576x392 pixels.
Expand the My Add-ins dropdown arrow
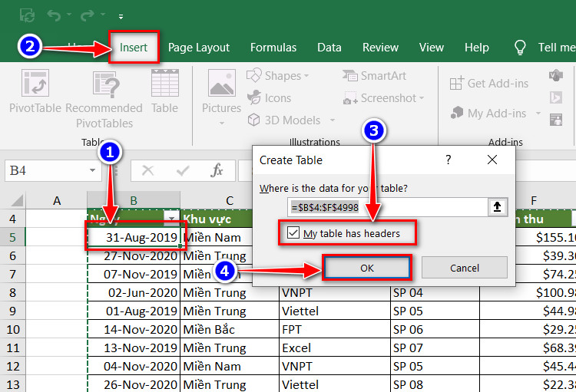(538, 113)
